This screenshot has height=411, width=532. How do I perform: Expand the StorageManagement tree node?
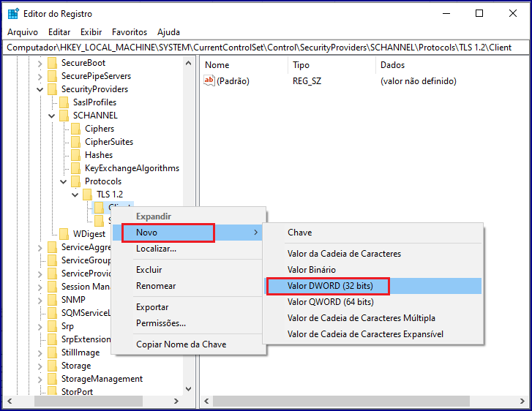[40, 379]
